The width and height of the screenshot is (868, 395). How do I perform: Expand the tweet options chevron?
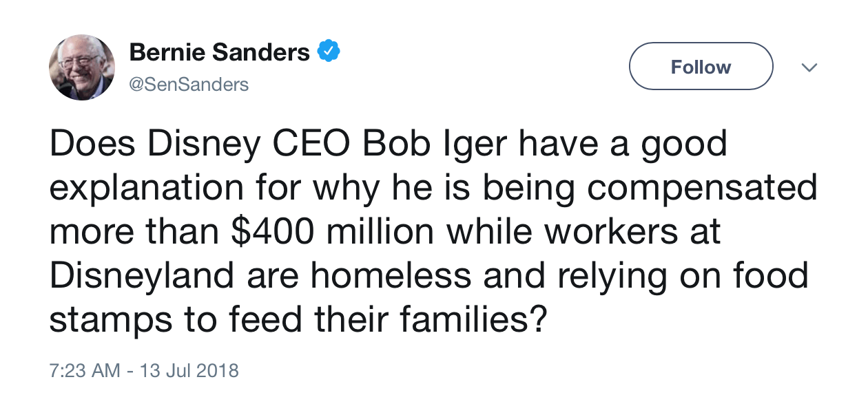(811, 67)
